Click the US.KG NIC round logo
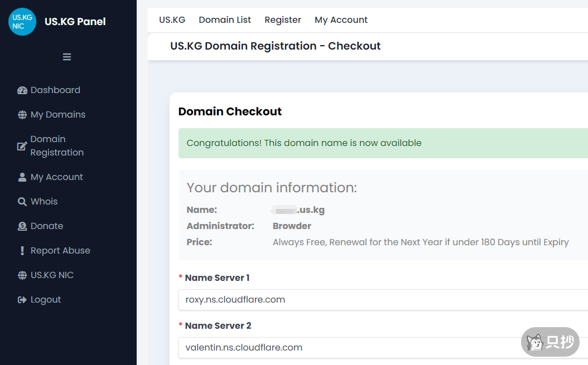This screenshot has height=365, width=588. point(22,22)
